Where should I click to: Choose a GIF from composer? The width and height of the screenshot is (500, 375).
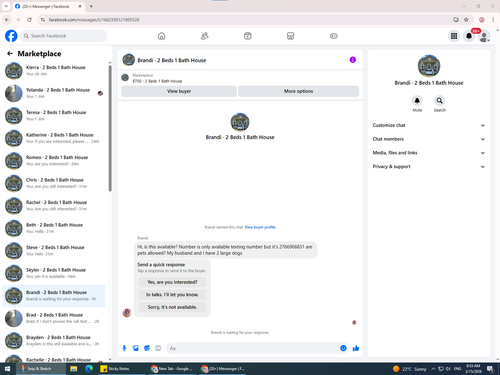pyautogui.click(x=158, y=348)
